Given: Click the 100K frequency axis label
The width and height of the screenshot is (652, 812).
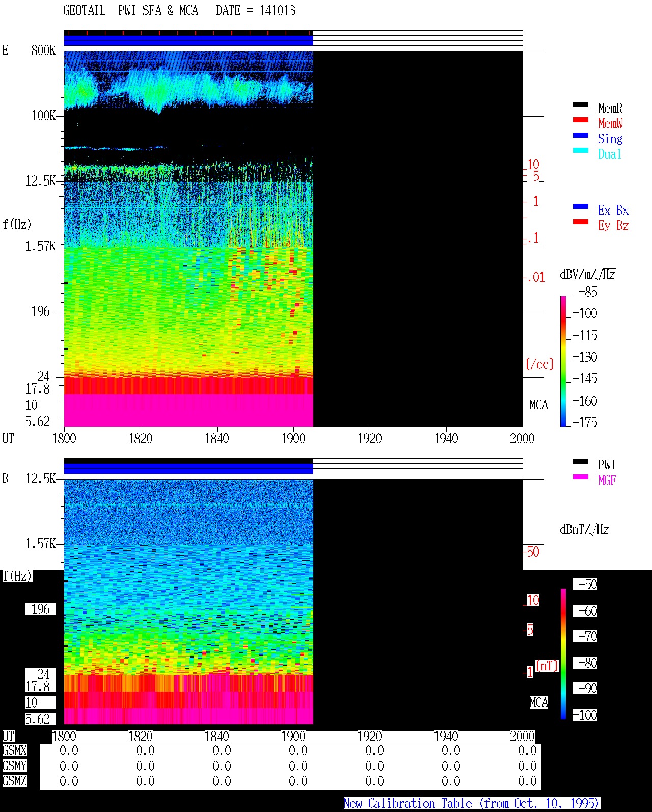Looking at the screenshot, I should [x=43, y=115].
